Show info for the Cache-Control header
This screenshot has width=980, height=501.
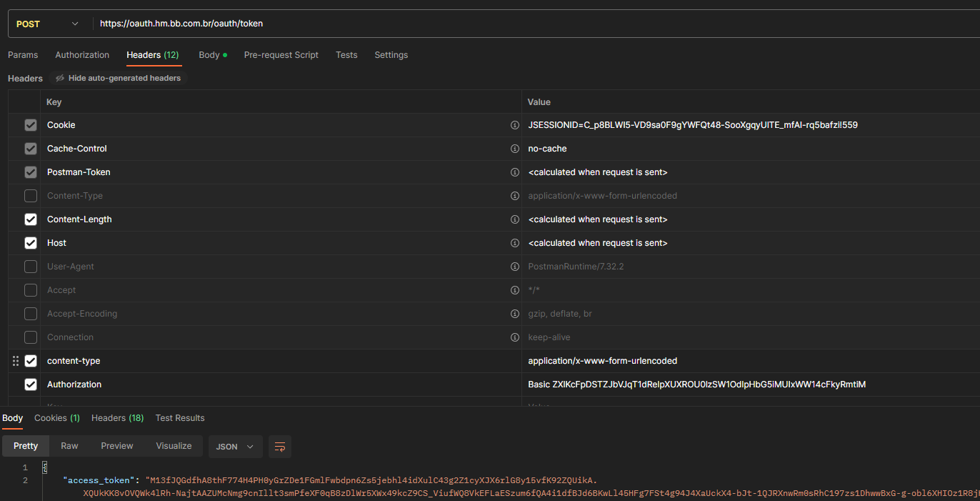(x=515, y=149)
